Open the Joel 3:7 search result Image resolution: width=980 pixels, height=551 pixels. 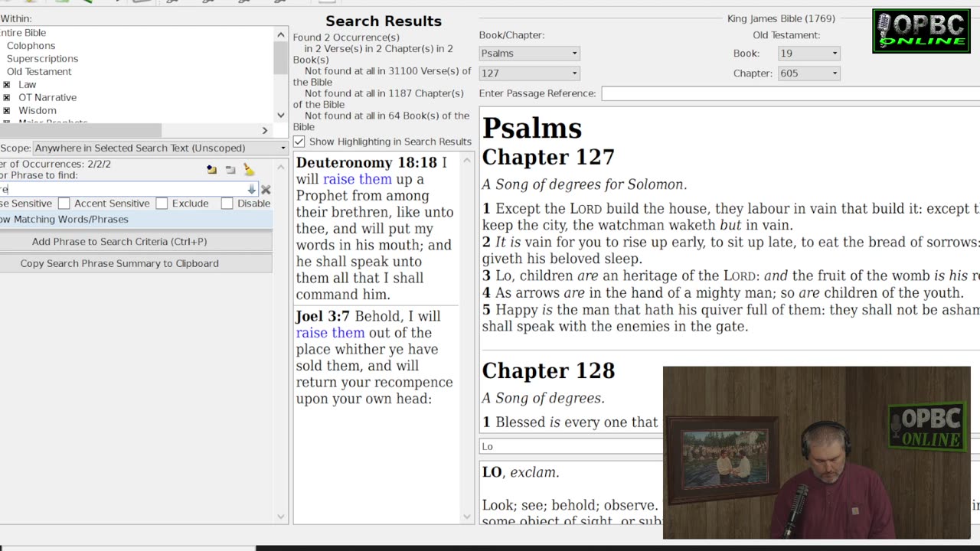pyautogui.click(x=375, y=357)
